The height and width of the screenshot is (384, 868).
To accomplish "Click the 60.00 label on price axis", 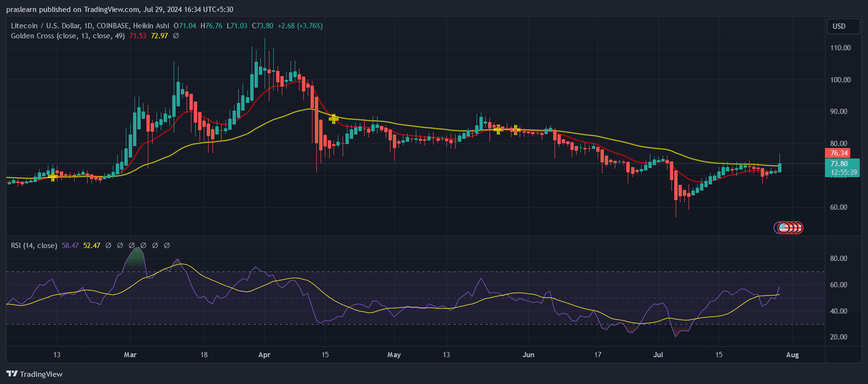I will (x=839, y=207).
